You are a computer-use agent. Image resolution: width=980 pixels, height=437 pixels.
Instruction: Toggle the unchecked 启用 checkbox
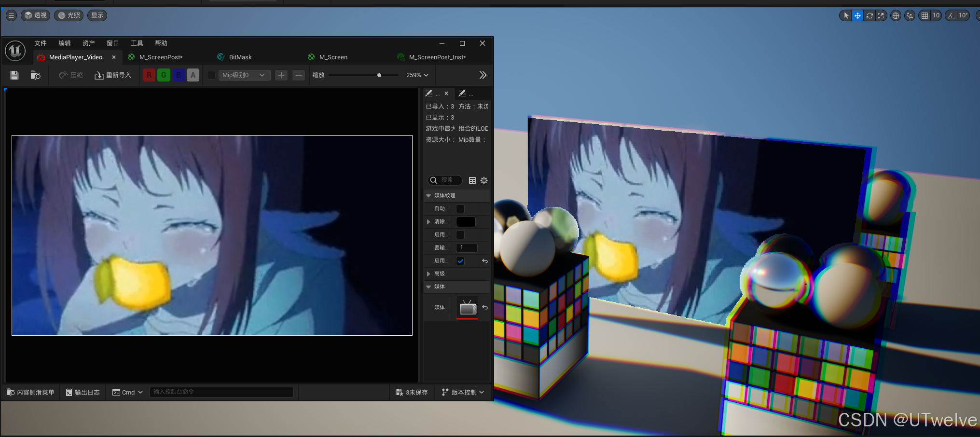click(460, 235)
